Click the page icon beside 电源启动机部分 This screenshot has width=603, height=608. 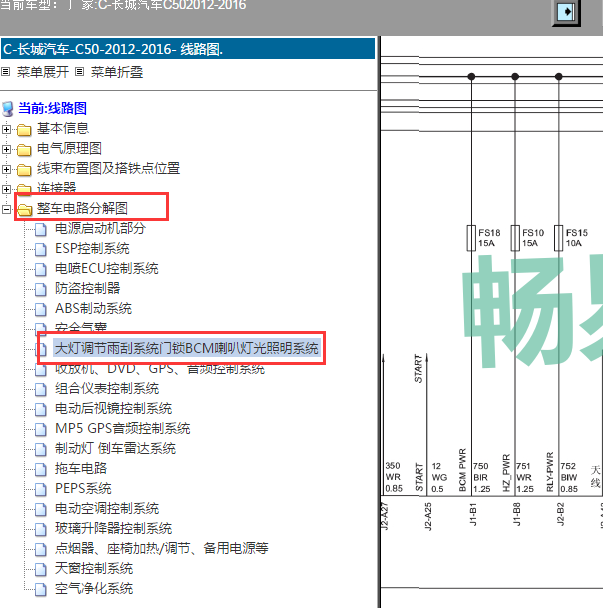[x=41, y=229]
